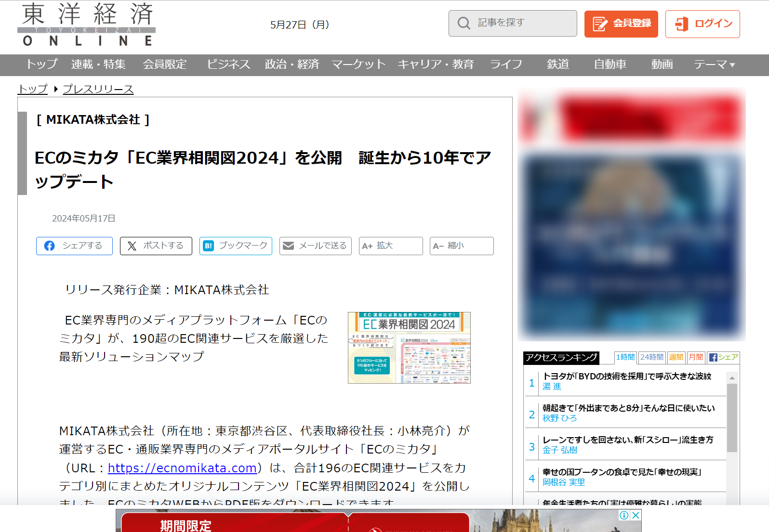Click the 拡大 text size button

pos(391,246)
